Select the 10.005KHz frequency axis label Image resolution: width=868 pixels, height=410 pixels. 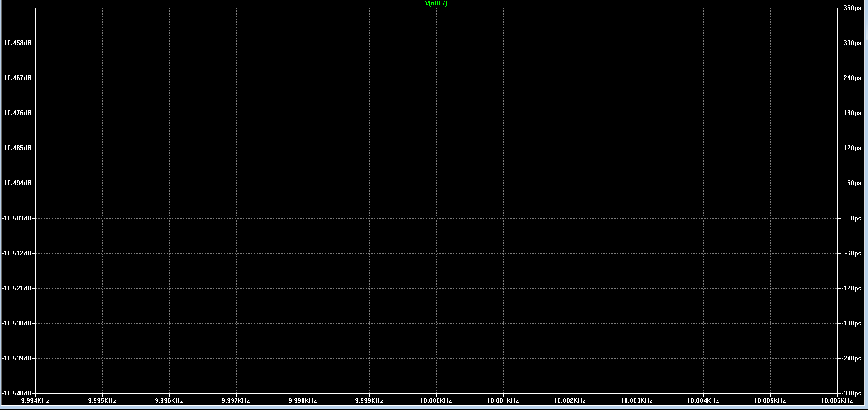pos(770,400)
